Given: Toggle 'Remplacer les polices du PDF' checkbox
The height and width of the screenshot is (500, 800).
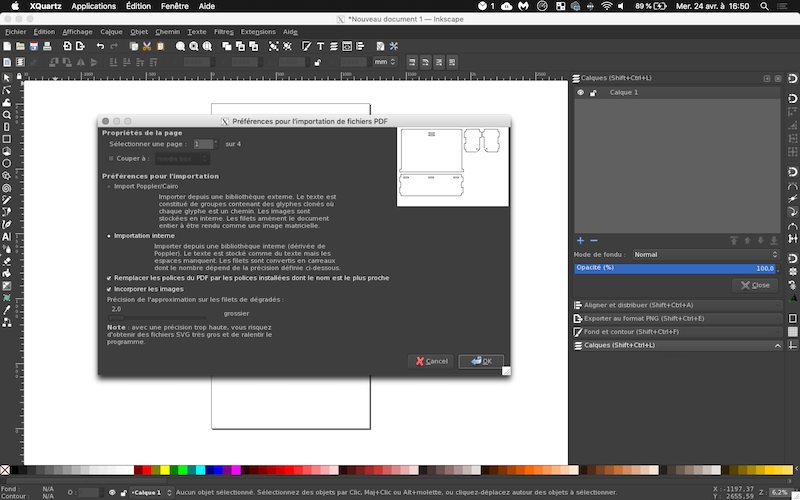Looking at the screenshot, I should (109, 278).
